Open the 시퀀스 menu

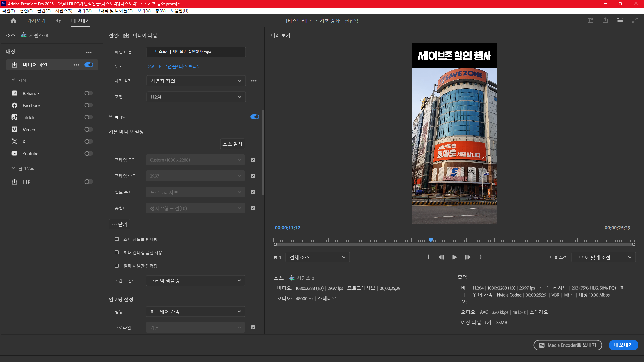coord(64,11)
